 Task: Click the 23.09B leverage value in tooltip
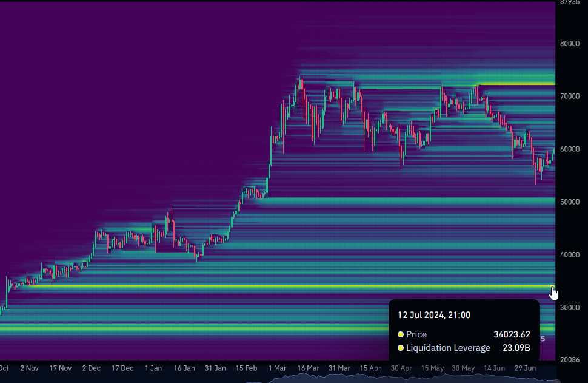coord(516,348)
